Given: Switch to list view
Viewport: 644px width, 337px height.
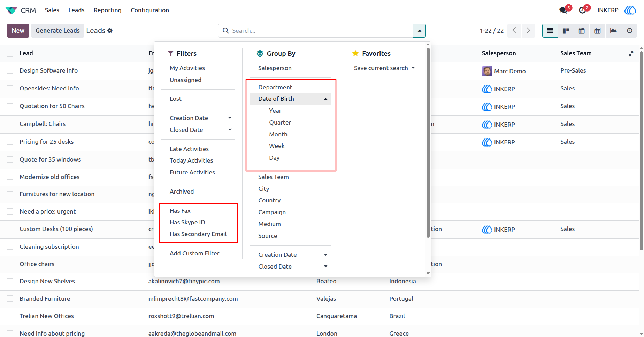Looking at the screenshot, I should pos(550,31).
